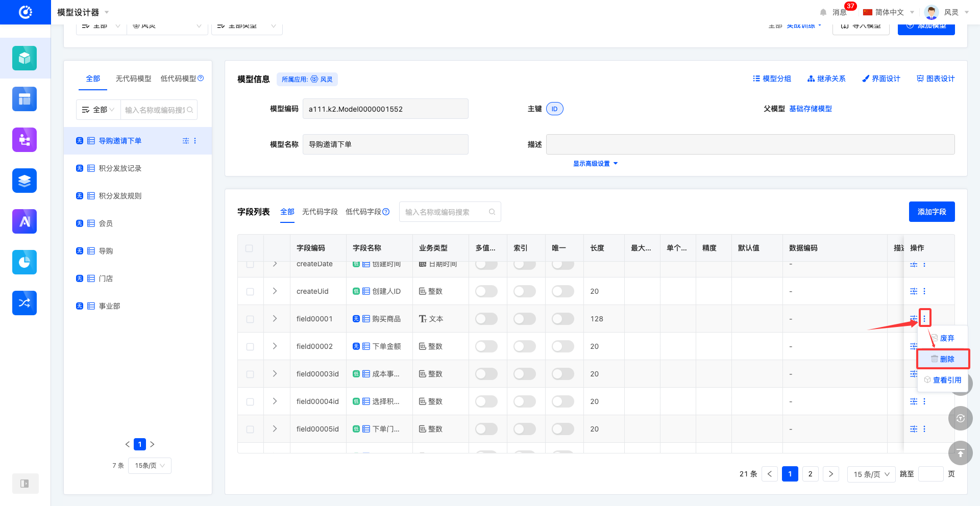Screen dimensions: 980x506
Task: Switch to 无代码模型 tab
Action: point(133,79)
